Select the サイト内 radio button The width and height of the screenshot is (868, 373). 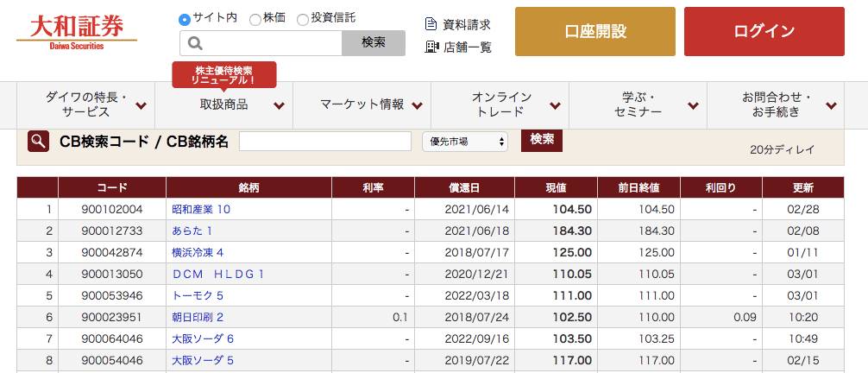(x=185, y=19)
